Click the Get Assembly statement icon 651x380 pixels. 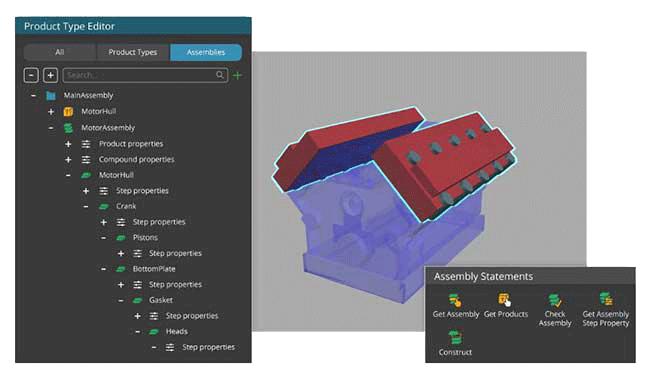455,300
